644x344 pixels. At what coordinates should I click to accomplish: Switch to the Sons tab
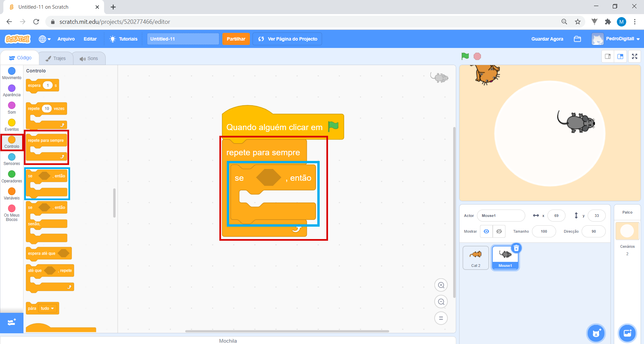pos(89,58)
